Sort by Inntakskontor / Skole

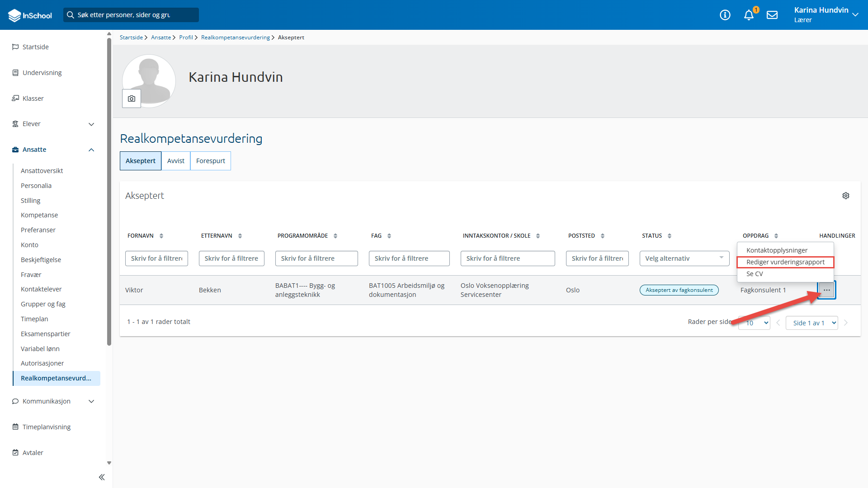(x=538, y=236)
